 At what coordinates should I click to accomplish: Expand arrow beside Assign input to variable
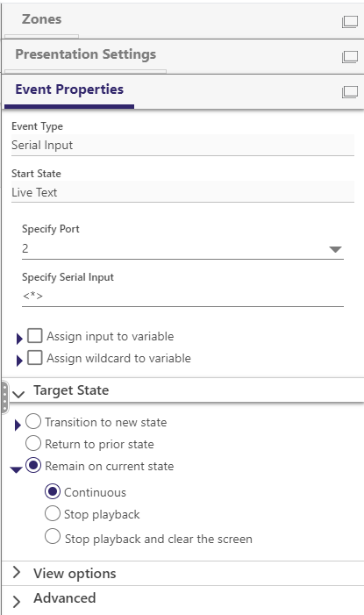tap(18, 339)
